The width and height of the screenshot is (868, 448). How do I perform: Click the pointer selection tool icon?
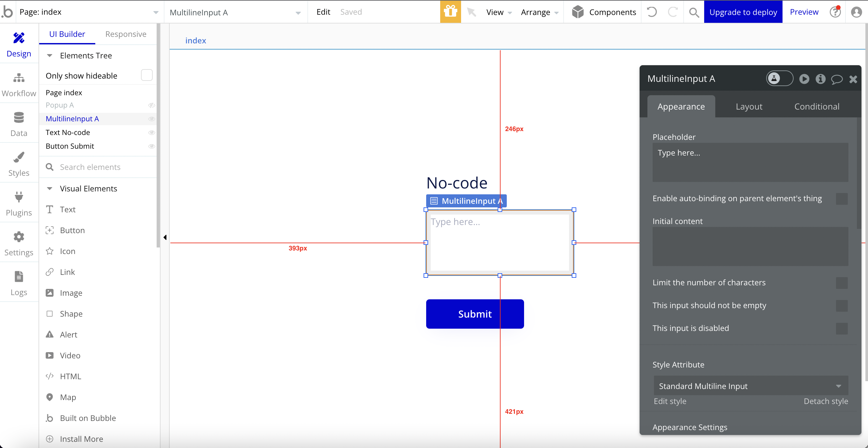coord(472,12)
